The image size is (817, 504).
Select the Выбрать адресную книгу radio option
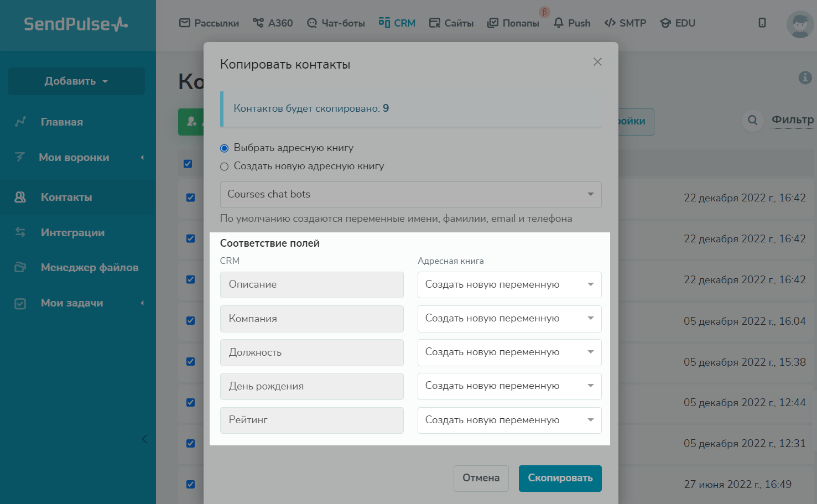(224, 148)
